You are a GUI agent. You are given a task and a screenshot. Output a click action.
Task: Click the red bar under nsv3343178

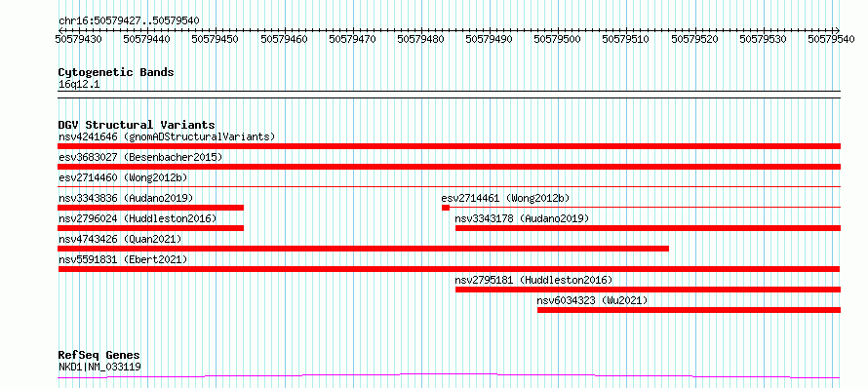pos(649,228)
